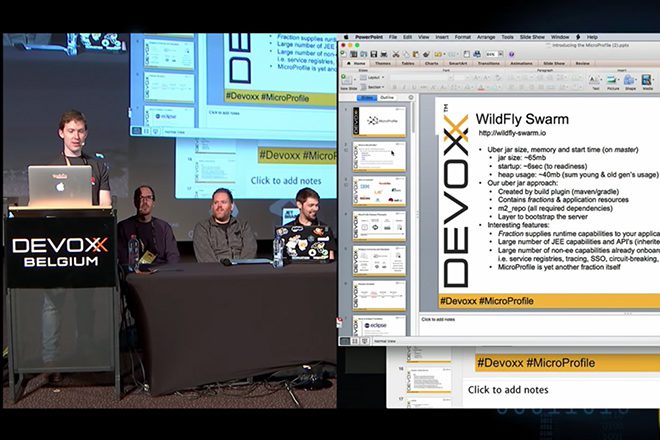The height and width of the screenshot is (440, 660).
Task: Click the Print toolbar icon
Action: pos(384,54)
